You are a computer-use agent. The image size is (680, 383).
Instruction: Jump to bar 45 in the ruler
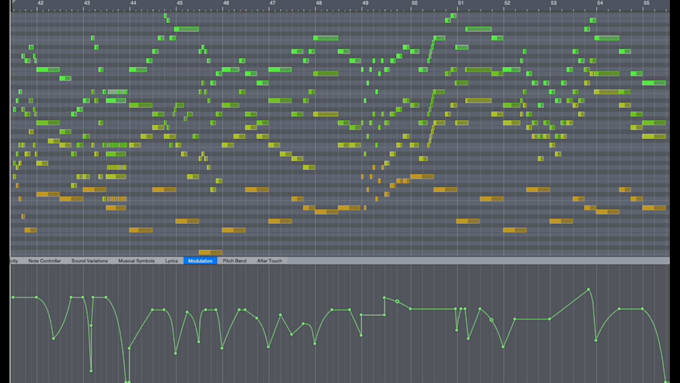[180, 3]
